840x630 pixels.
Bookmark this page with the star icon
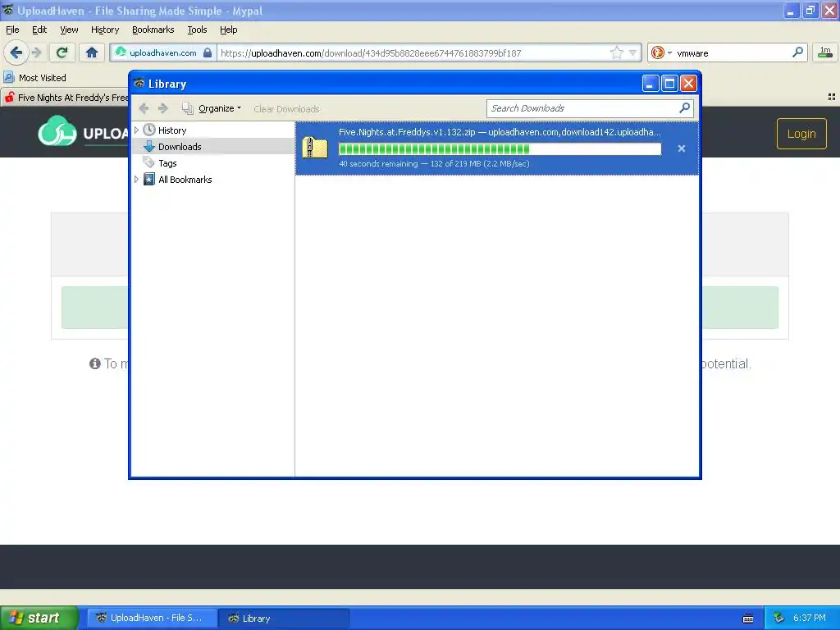(617, 52)
